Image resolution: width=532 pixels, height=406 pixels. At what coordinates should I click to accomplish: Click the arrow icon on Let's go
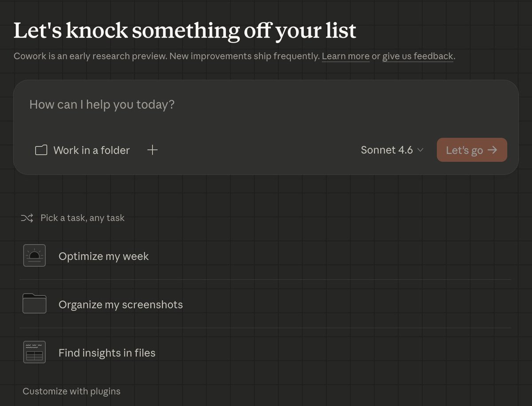coord(492,150)
